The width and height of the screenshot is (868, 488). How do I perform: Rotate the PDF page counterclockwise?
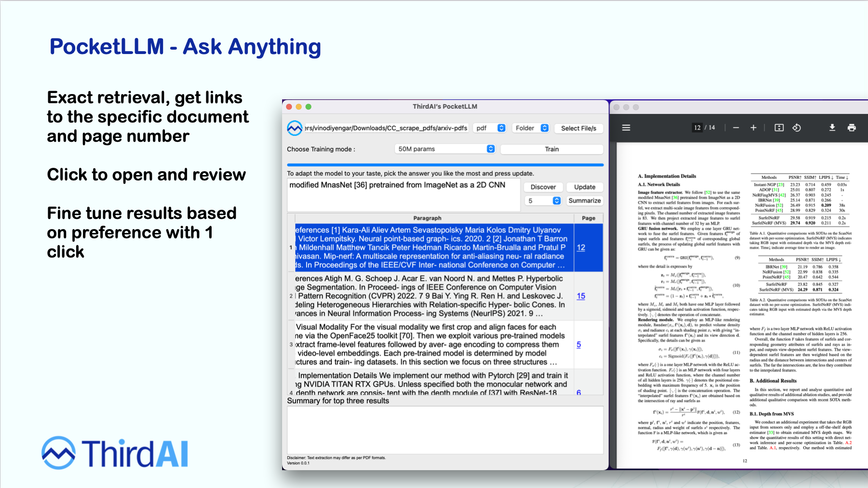click(797, 128)
